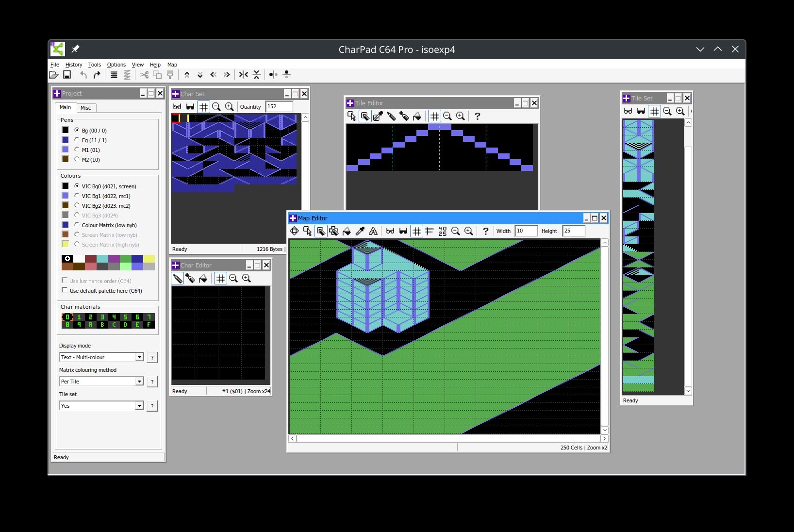Shift left using the double left chevron
794x532 pixels.
(x=214, y=75)
